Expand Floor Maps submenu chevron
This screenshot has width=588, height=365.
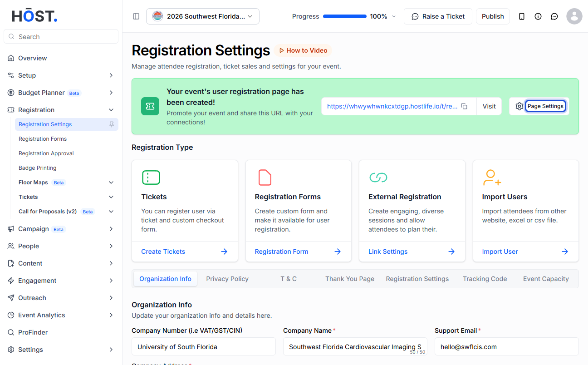tap(111, 182)
